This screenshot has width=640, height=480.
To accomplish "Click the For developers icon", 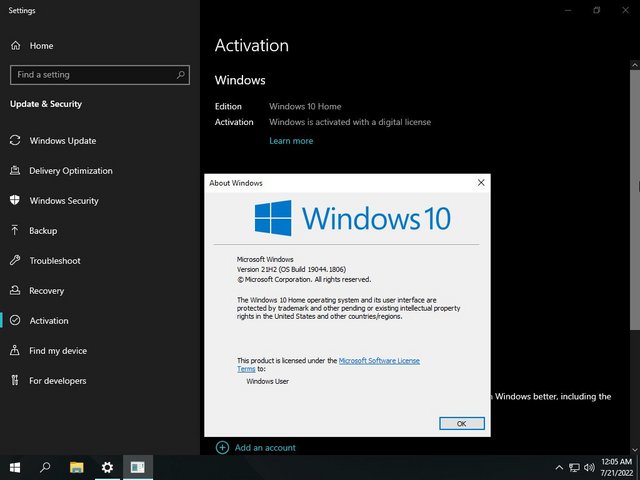I will click(15, 380).
